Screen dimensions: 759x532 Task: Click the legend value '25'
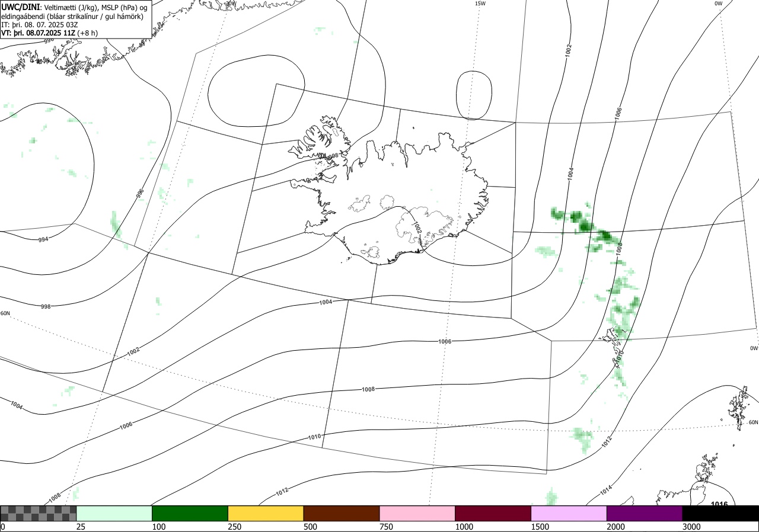coord(81,527)
